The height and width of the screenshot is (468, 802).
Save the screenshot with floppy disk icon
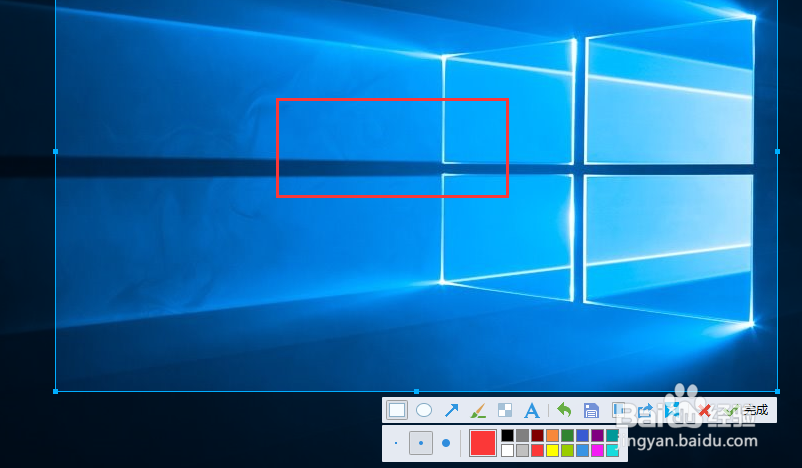tap(591, 410)
